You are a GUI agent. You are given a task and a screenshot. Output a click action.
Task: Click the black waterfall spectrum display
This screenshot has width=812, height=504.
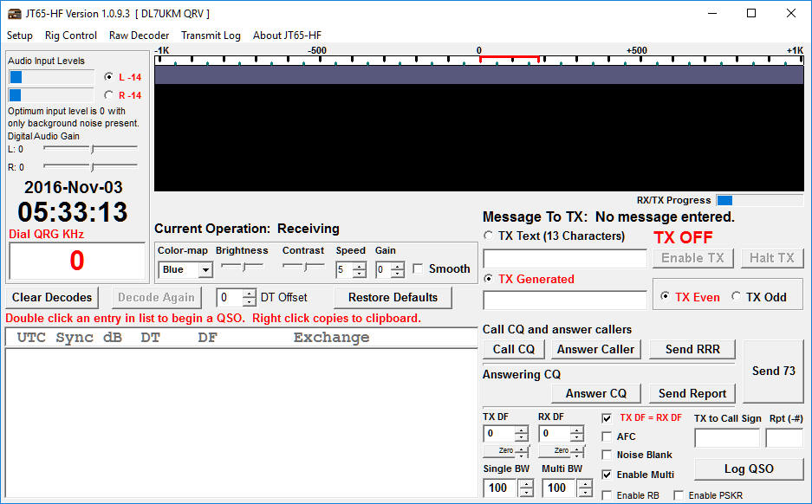pos(479,137)
